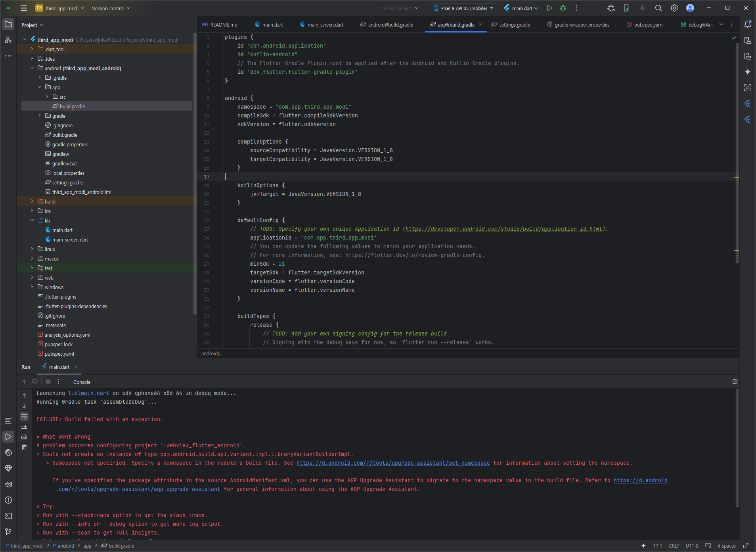Click the Up stack trace arrow in console
The width and height of the screenshot is (756, 552).
tap(24, 396)
